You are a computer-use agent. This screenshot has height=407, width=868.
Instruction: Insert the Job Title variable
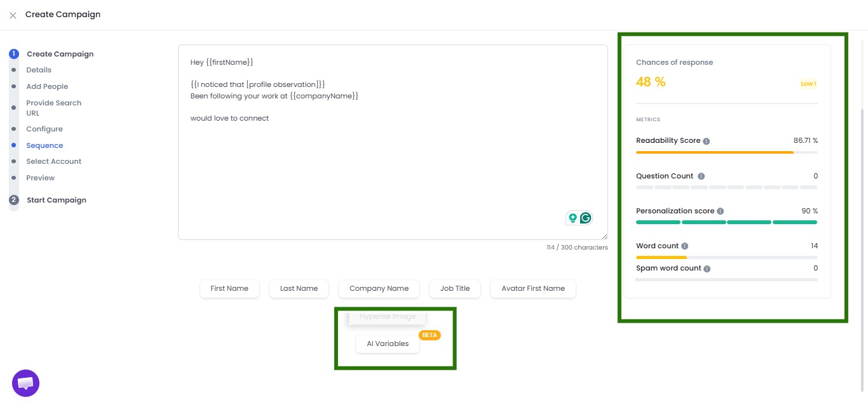click(455, 288)
